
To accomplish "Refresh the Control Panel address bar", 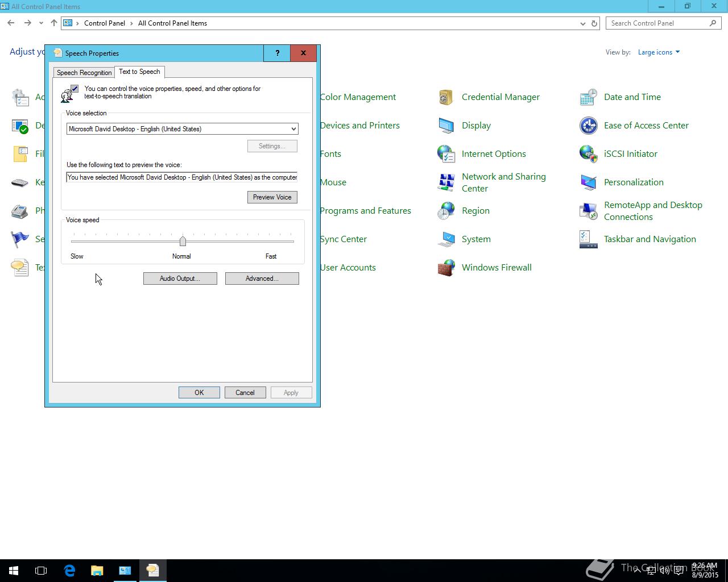I will 594,23.
